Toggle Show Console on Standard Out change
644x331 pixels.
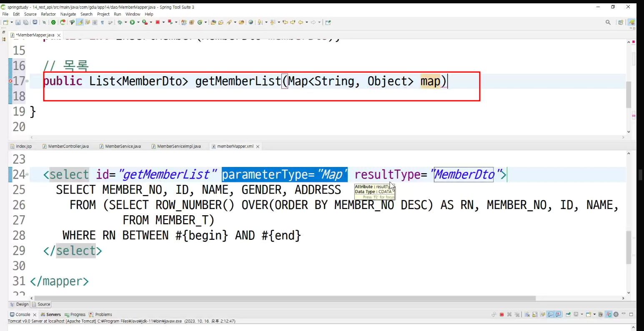(550, 314)
